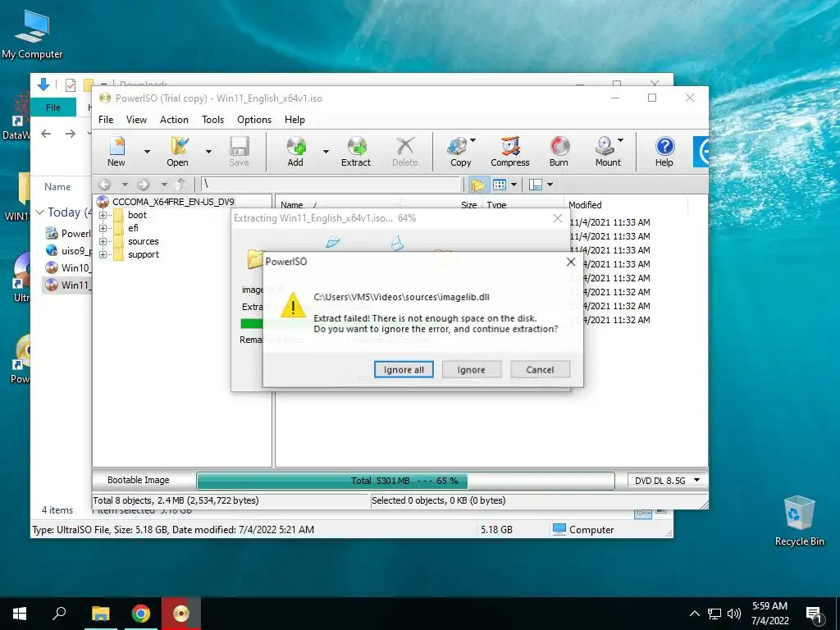This screenshot has height=630, width=840.
Task: Open the View menu
Action: pos(136,120)
